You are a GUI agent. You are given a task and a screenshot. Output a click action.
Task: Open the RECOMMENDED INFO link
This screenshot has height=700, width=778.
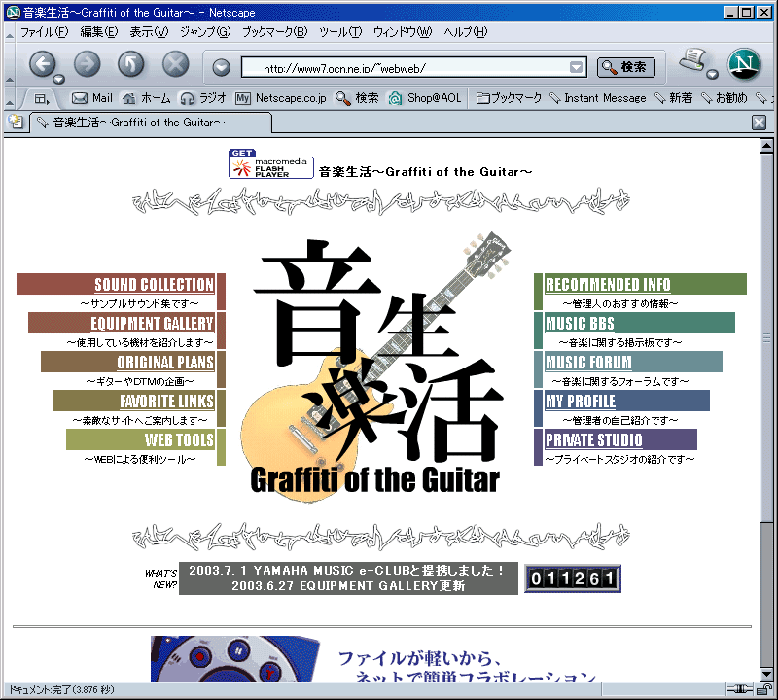coord(608,284)
